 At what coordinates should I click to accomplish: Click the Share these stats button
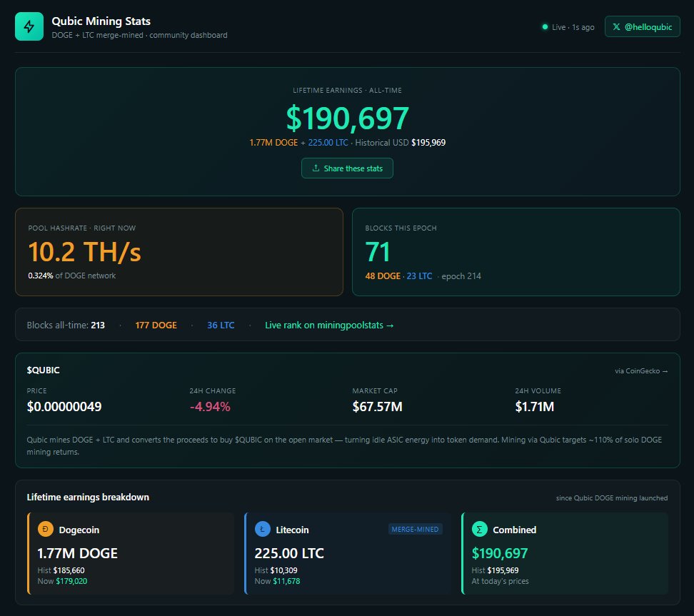tap(347, 168)
